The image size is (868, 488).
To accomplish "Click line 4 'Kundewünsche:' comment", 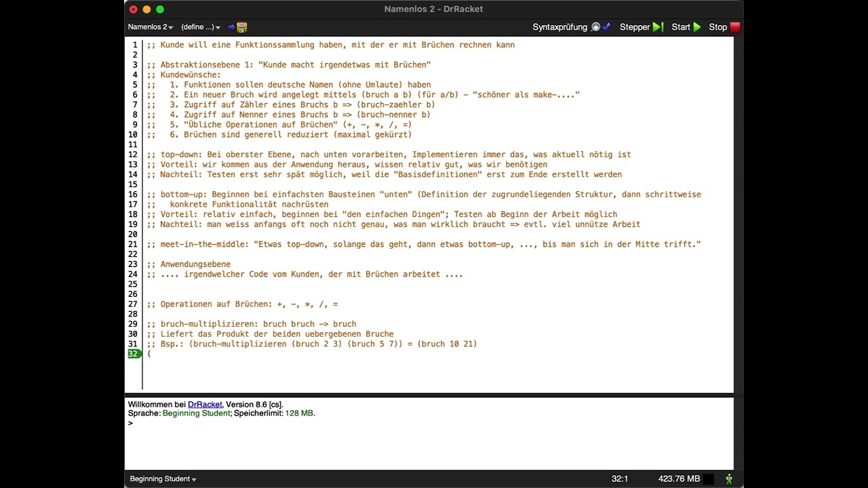I will click(x=184, y=75).
